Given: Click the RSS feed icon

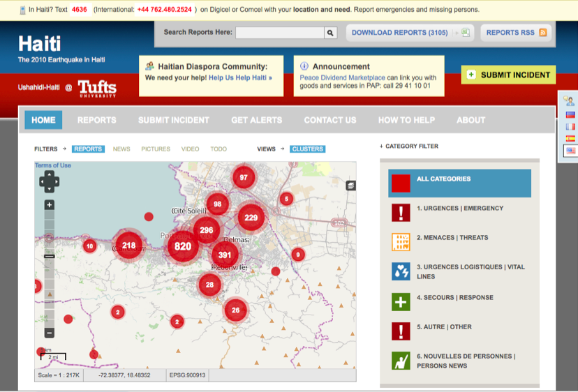Looking at the screenshot, I should click(542, 33).
